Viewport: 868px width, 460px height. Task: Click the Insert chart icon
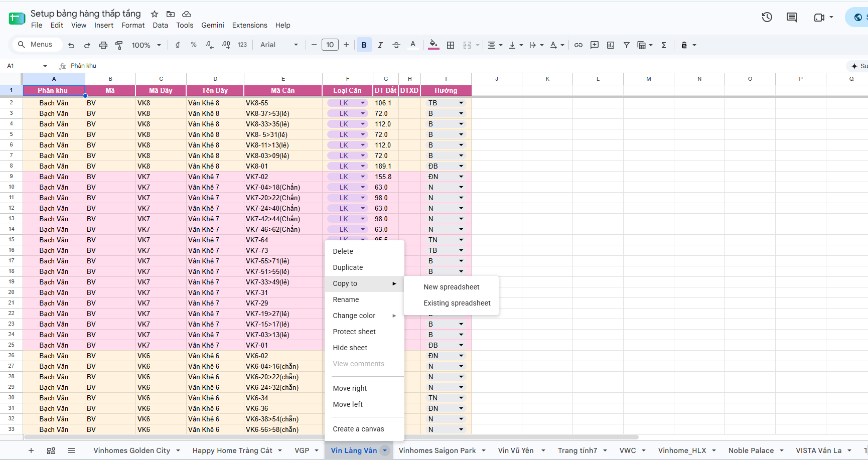point(611,45)
